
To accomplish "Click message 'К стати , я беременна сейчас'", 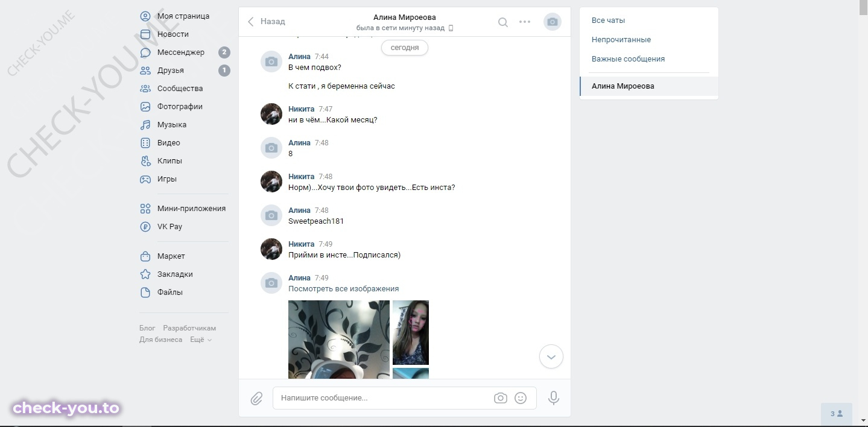I will (x=341, y=86).
